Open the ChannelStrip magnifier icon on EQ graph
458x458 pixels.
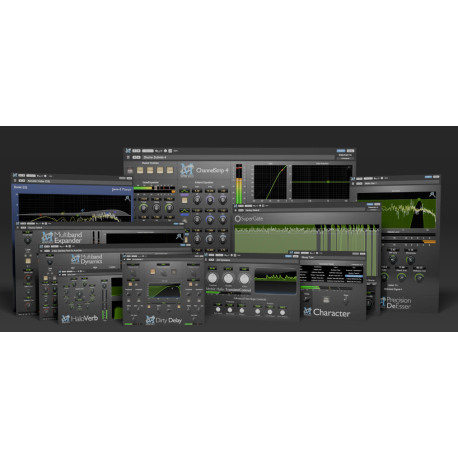[x=349, y=168]
